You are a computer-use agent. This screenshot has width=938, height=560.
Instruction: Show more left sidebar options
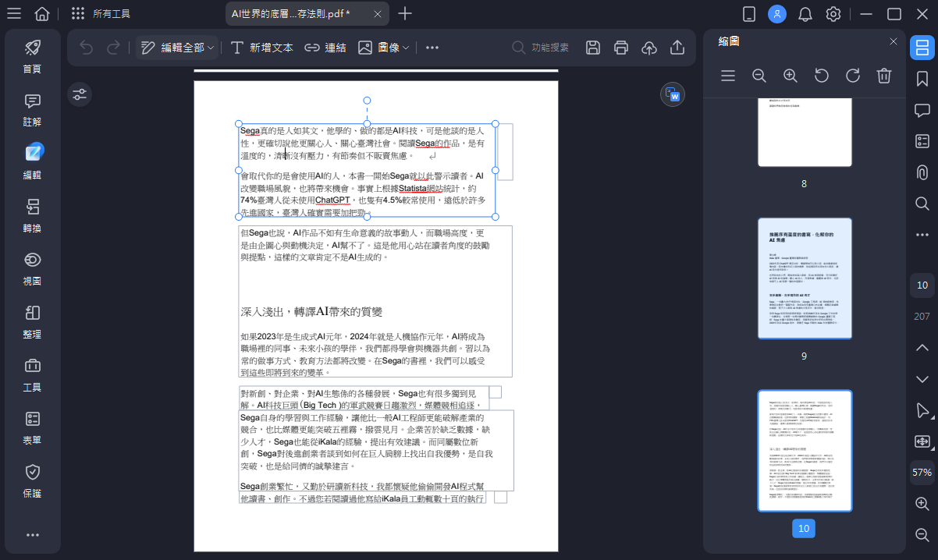32,535
